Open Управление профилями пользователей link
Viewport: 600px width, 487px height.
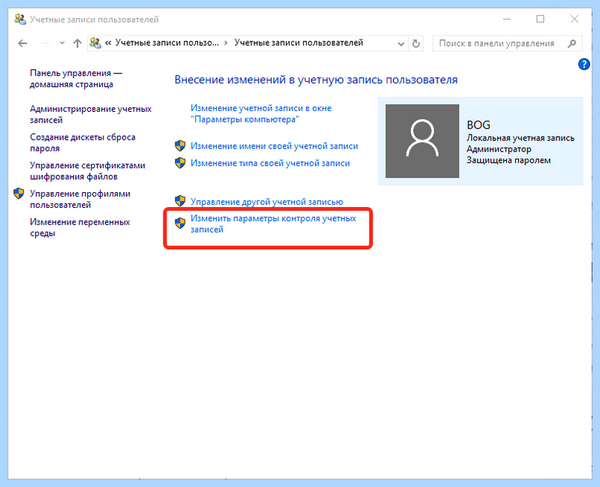click(x=80, y=199)
